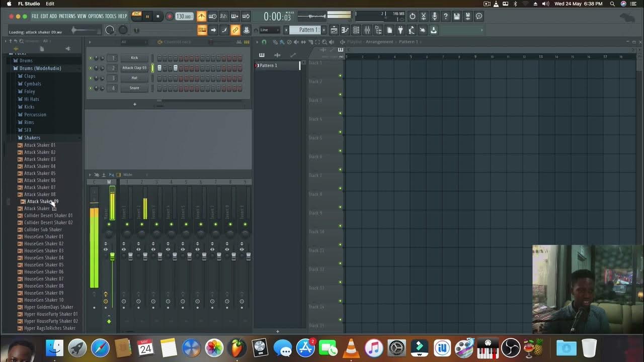Click the Kick channel button
Viewport: 644px width, 362px height.
tap(134, 58)
